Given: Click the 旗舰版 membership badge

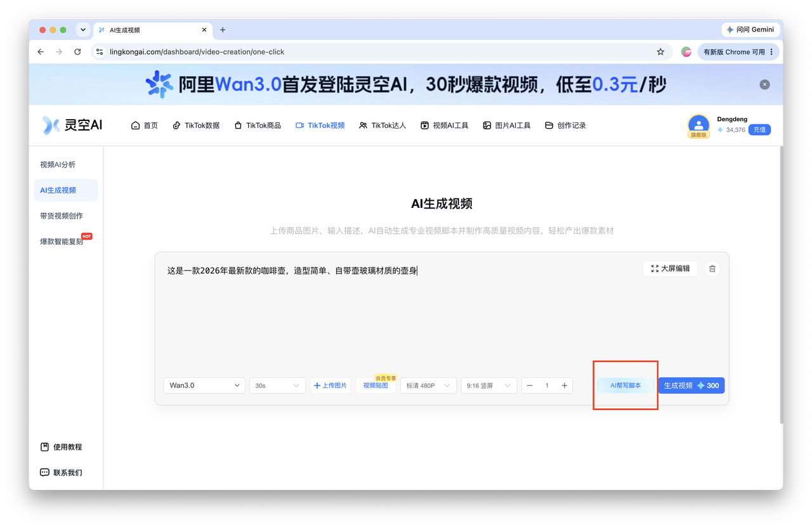Looking at the screenshot, I should click(x=698, y=135).
